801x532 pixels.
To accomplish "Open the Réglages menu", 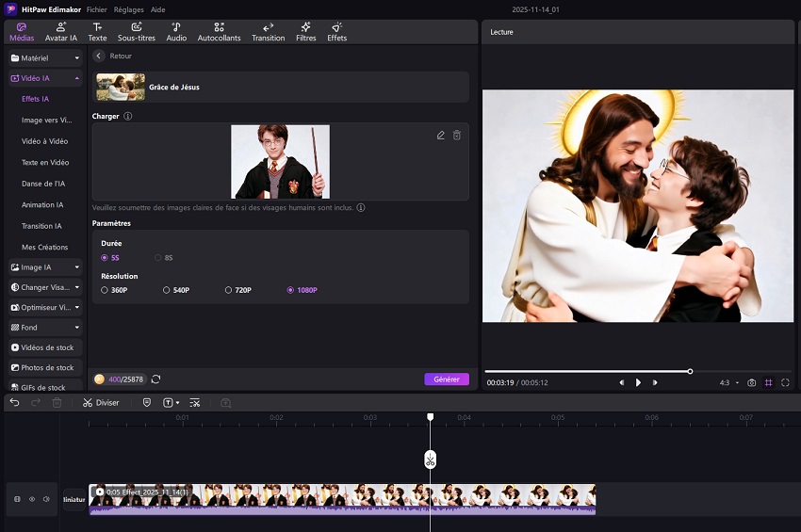I will [x=128, y=8].
